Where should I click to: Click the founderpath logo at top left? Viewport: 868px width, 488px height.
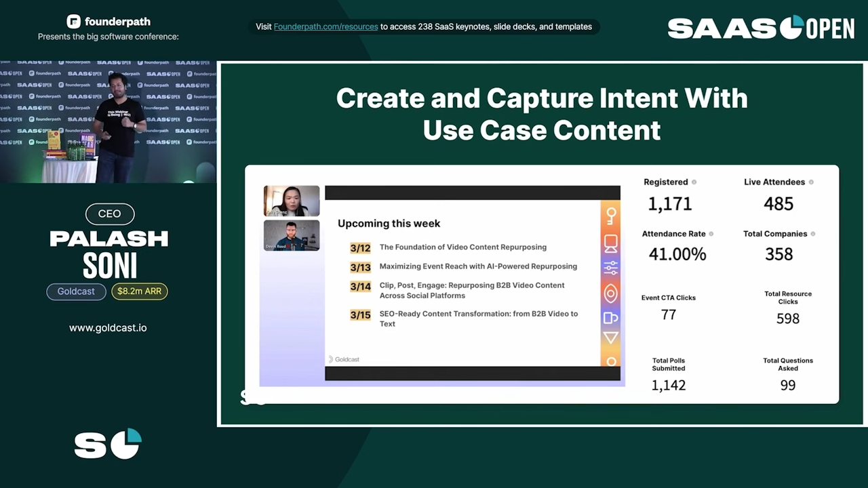click(108, 22)
